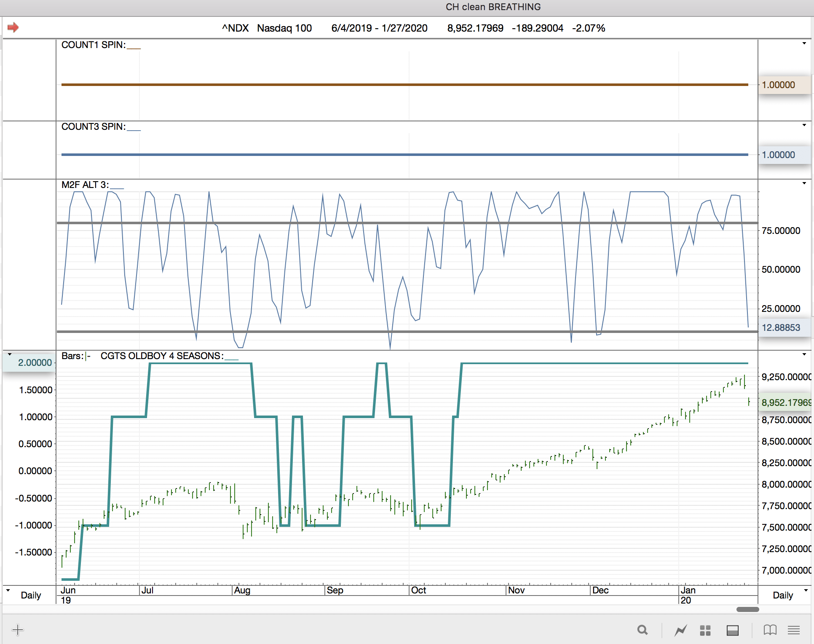The width and height of the screenshot is (814, 644).
Task: Click the red arrow icon beside symbol
Action: (x=13, y=27)
